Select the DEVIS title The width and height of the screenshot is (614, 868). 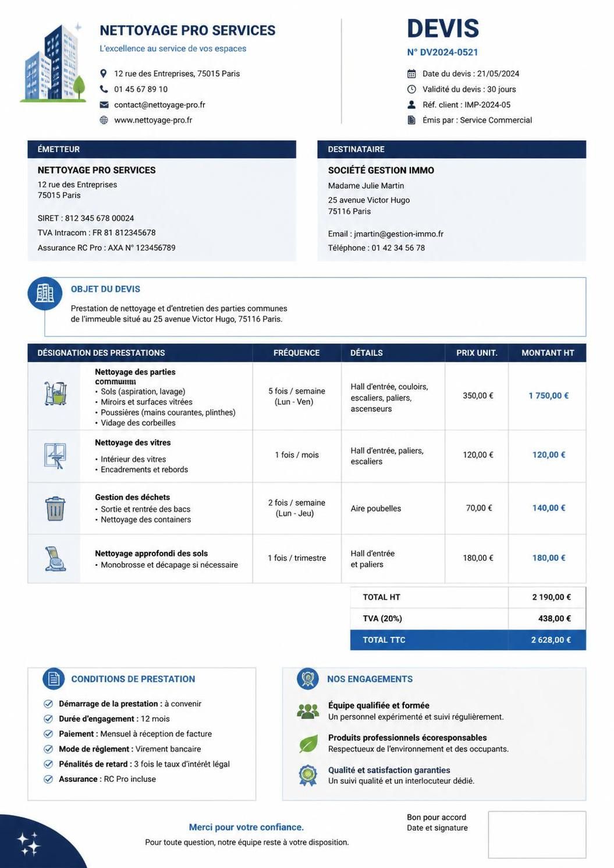443,29
